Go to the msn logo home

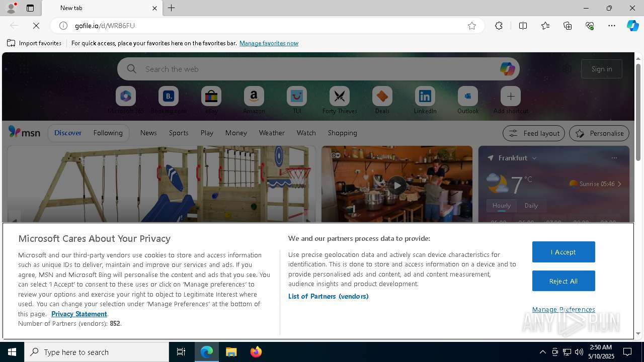24,132
